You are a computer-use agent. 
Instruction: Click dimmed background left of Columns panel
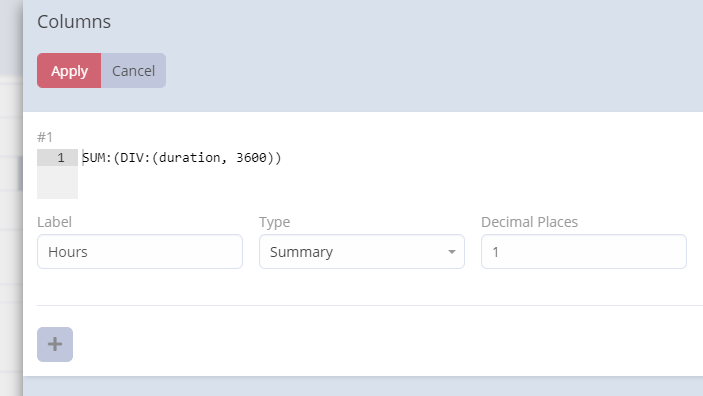[x=11, y=197]
